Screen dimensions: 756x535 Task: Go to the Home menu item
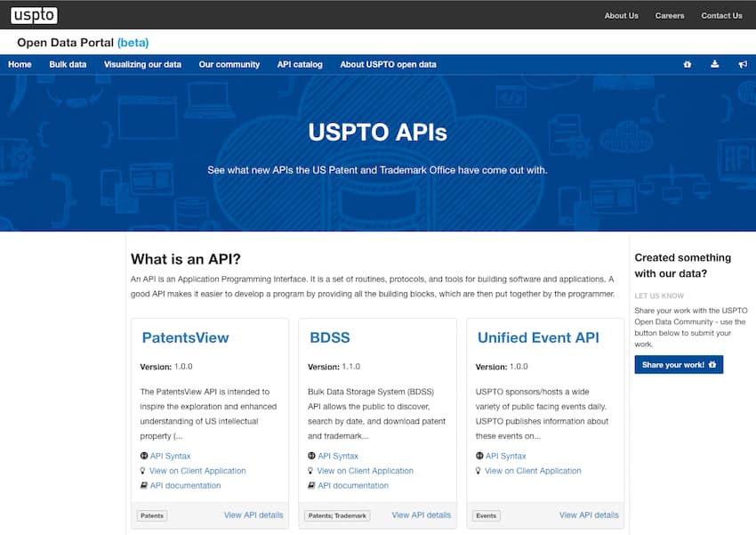coord(20,64)
